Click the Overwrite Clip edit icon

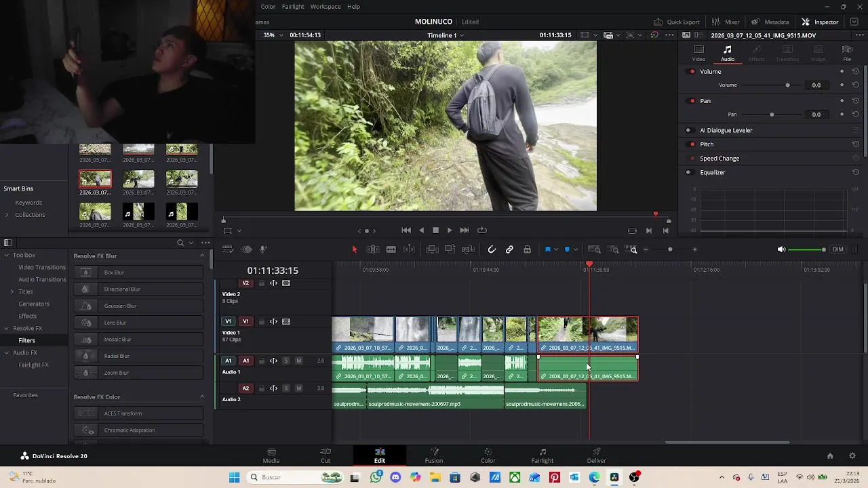[x=450, y=249]
